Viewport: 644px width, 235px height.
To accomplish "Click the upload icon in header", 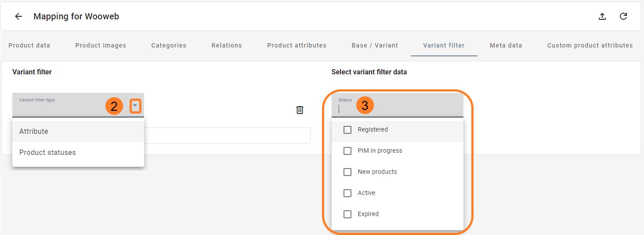I will click(x=602, y=16).
